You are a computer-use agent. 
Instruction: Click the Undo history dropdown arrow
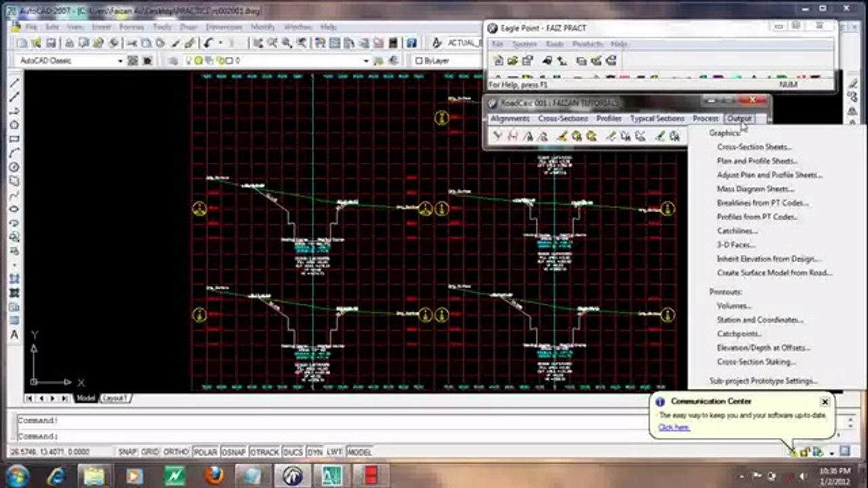pos(220,43)
